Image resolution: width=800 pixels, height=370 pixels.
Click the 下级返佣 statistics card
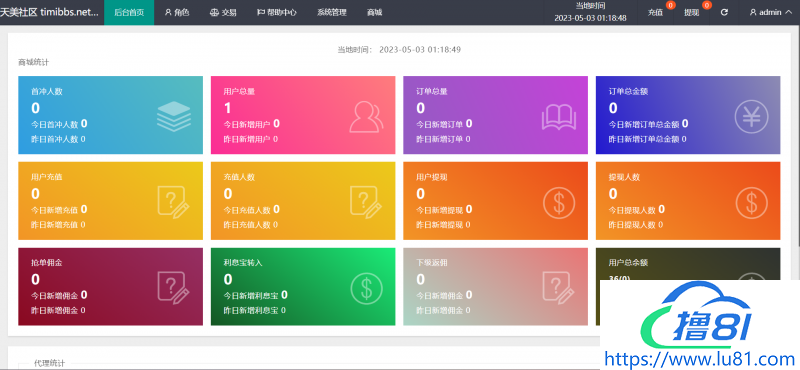point(495,286)
